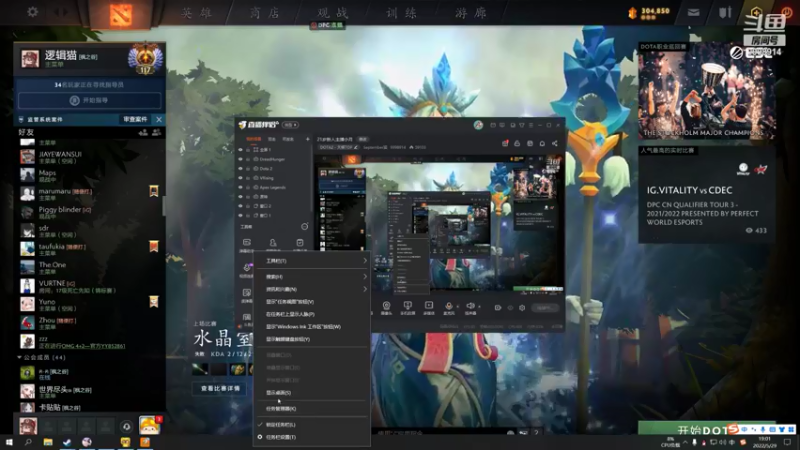Click streaming app user avatar
This screenshot has height=450, width=800.
[x=478, y=125]
